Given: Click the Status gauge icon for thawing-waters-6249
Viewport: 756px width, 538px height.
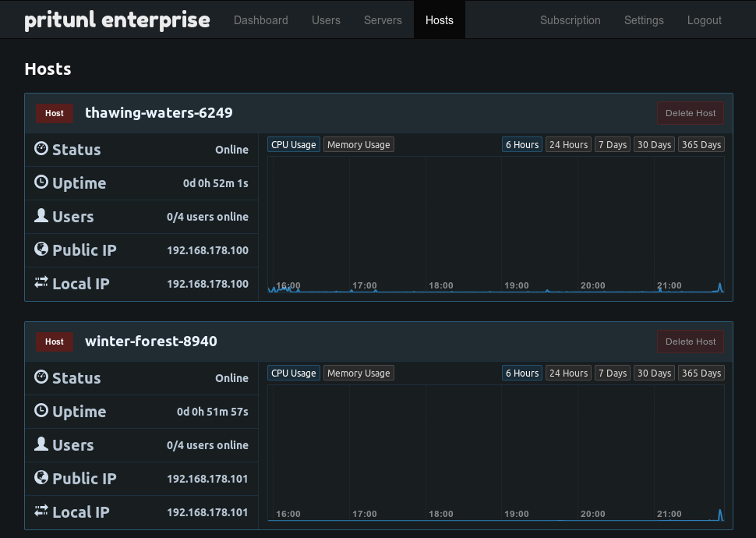Looking at the screenshot, I should (x=41, y=148).
